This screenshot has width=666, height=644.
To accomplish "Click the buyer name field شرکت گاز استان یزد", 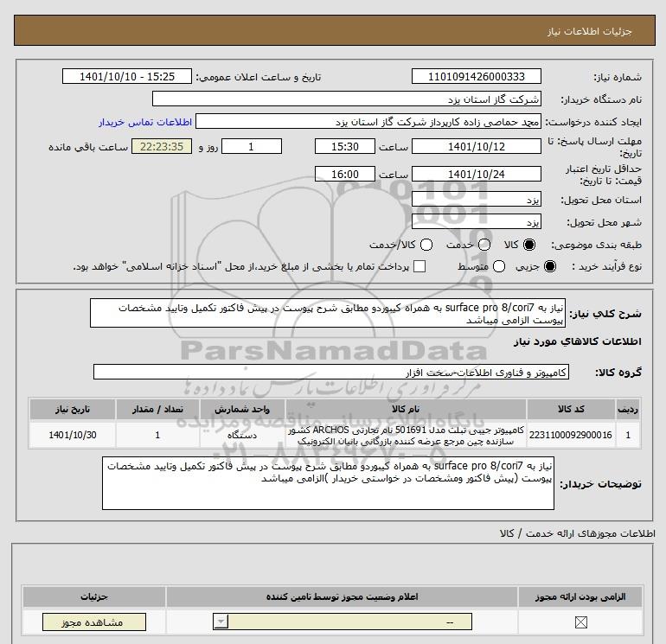I will point(347,99).
